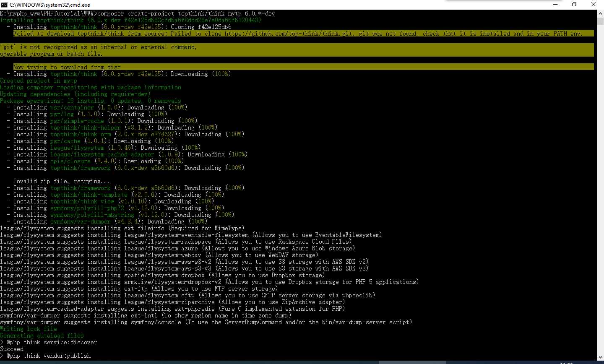This screenshot has height=364, width=604.
Task: Click the topthink/think-template package name
Action: pos(89,195)
